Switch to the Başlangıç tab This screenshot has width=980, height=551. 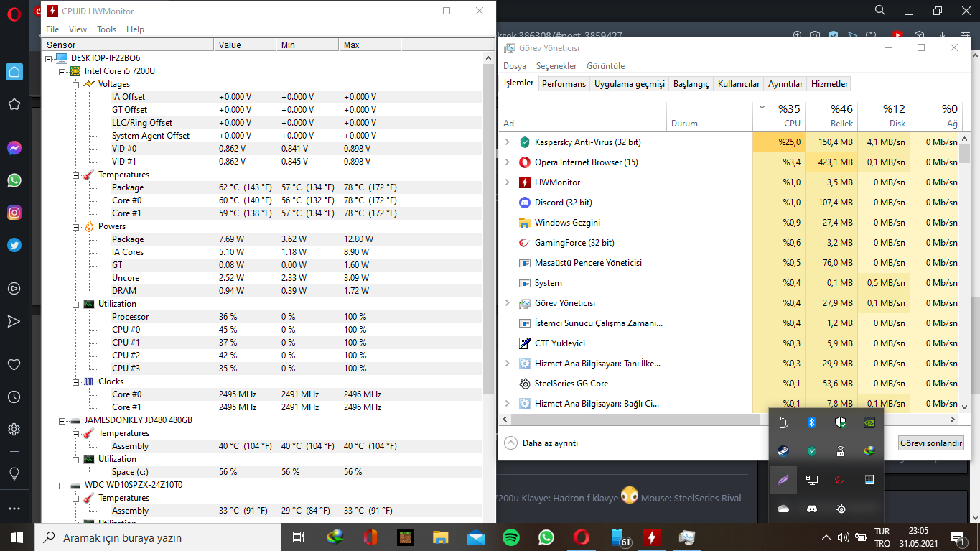point(691,84)
